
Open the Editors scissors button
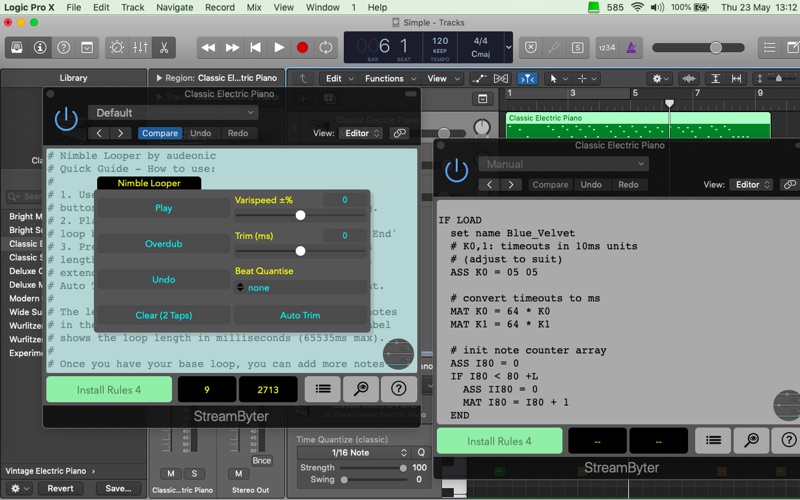click(x=163, y=47)
